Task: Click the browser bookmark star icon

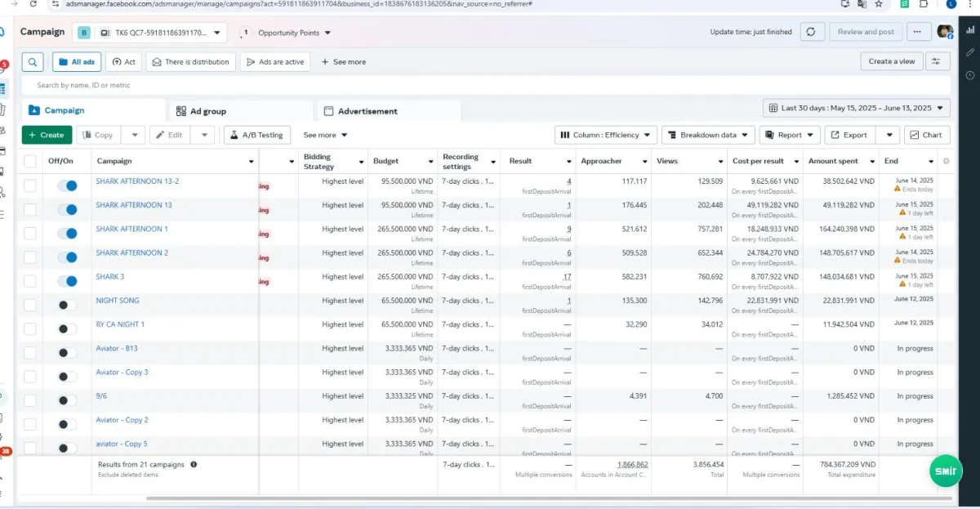Action: tap(879, 4)
